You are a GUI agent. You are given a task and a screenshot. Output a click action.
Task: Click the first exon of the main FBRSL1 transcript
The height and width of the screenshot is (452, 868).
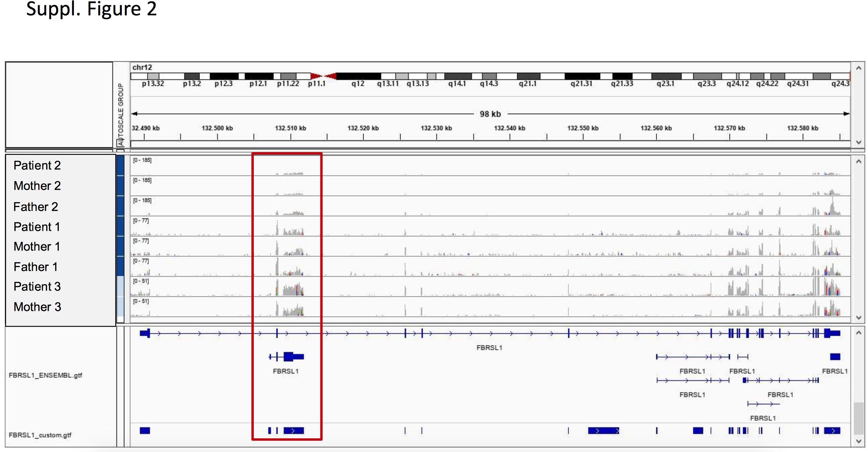pyautogui.click(x=145, y=333)
